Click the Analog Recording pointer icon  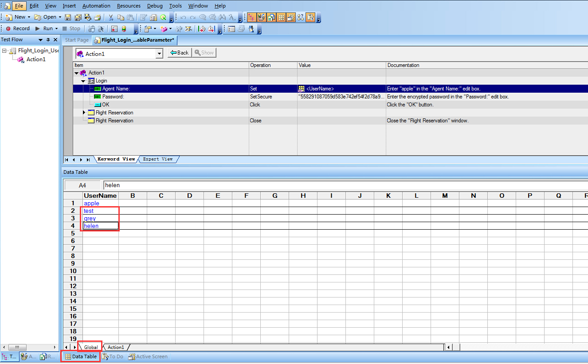(101, 28)
